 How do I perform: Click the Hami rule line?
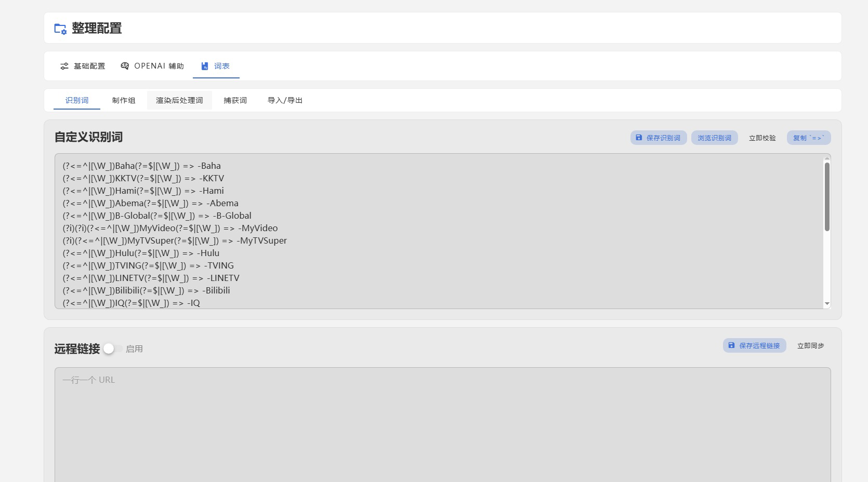pos(143,191)
